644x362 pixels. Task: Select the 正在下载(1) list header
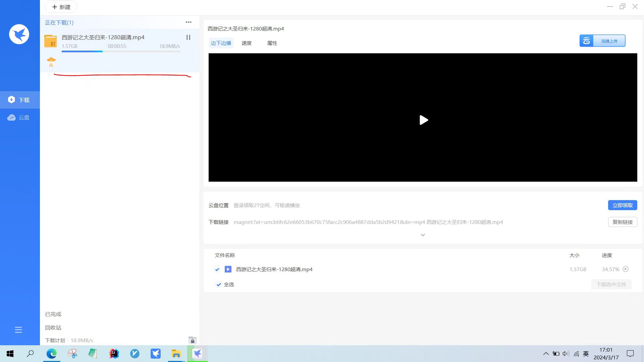click(59, 22)
